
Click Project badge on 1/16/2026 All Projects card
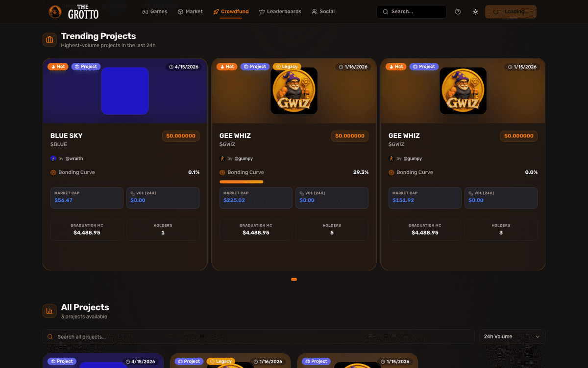pyautogui.click(x=189, y=362)
